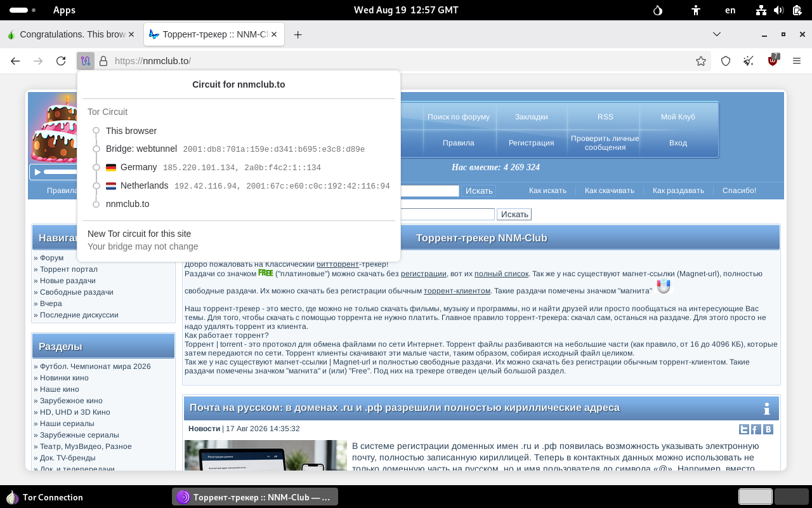Expand the list all tabs chevron
Viewport: 812px width, 508px height.
717,34
